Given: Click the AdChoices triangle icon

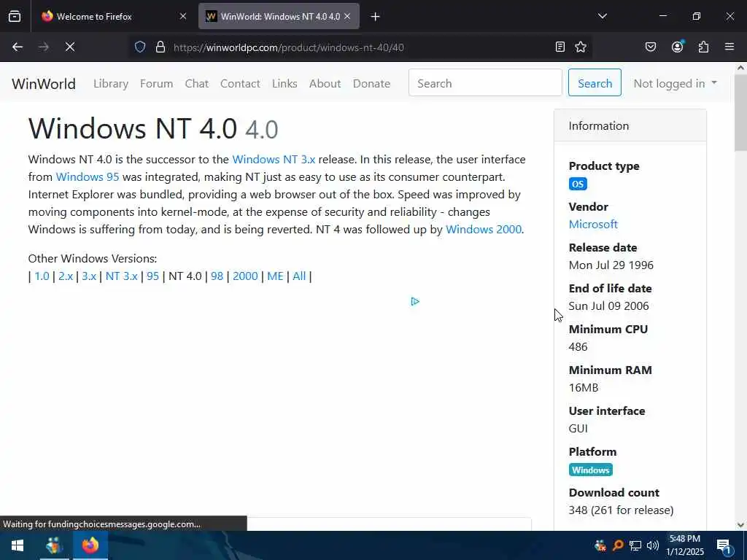Looking at the screenshot, I should (x=415, y=301).
